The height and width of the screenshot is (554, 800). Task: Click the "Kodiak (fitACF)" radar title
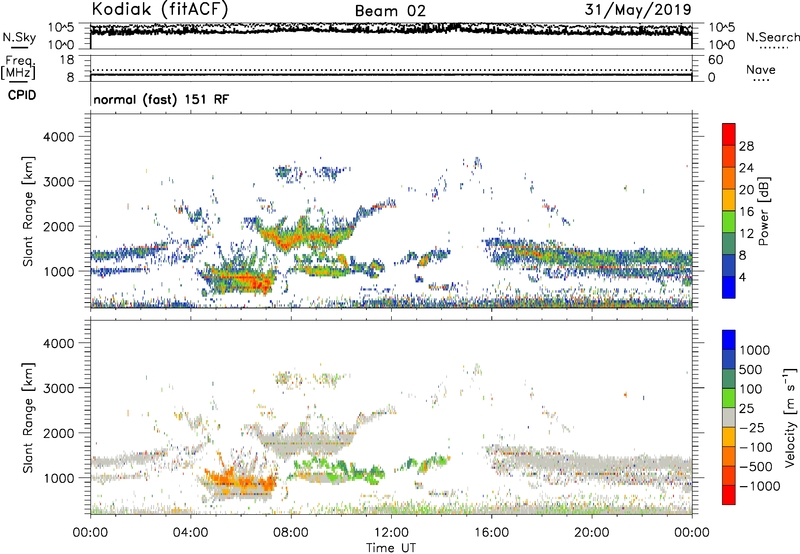coord(160,9)
